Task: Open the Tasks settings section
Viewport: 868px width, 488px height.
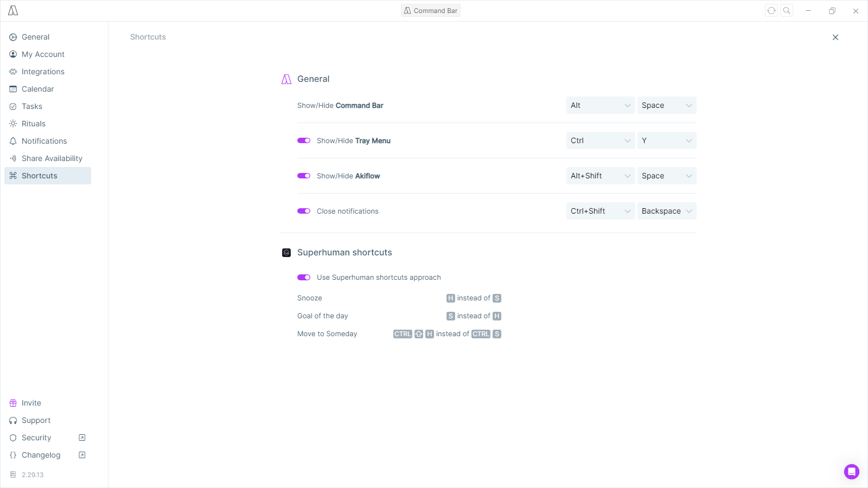Action: 48,106
